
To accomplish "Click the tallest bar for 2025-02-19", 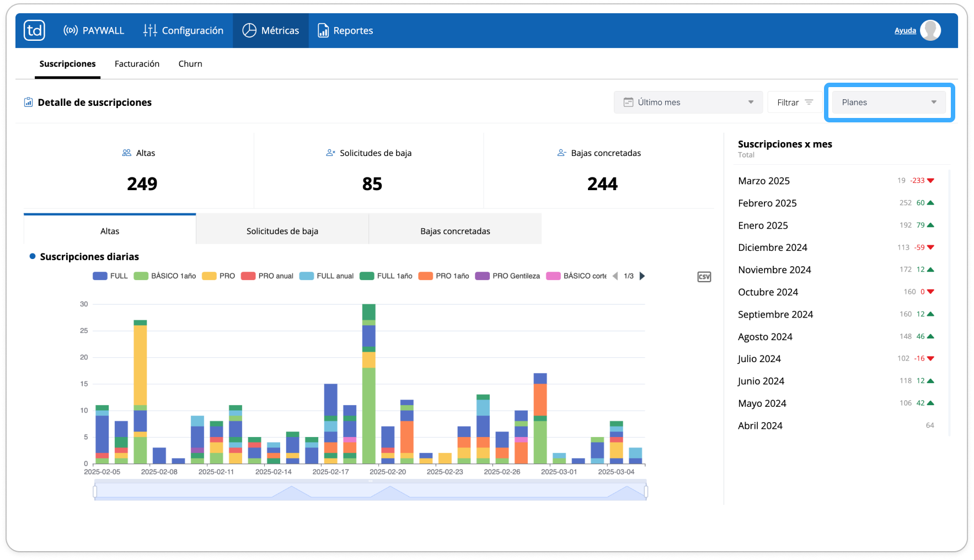I will pos(369,384).
